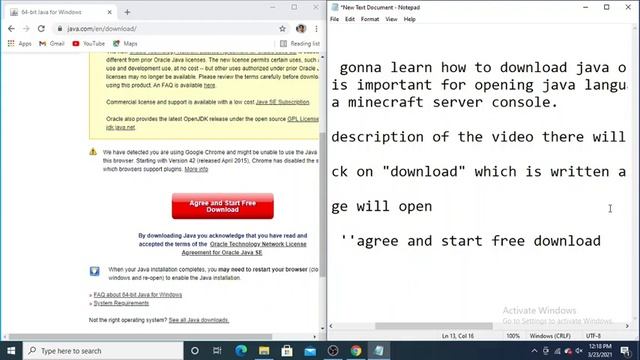Open Notepad's Edit menu
The image size is (640, 360).
(x=350, y=19)
